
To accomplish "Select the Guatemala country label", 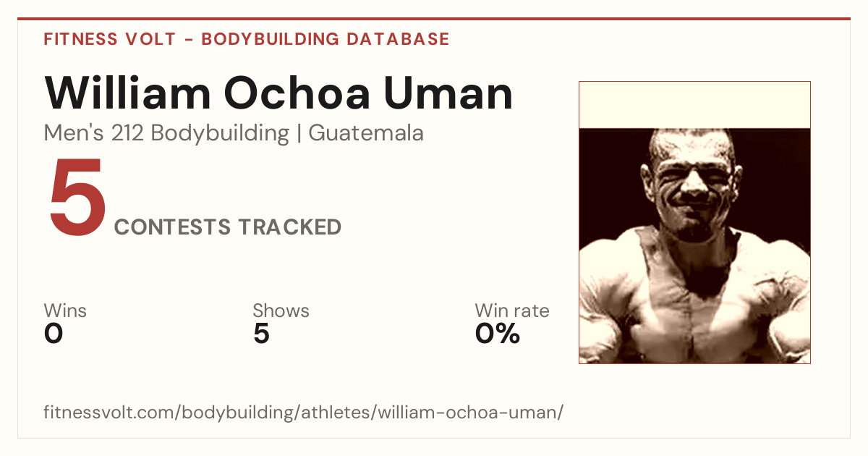I will tap(366, 133).
